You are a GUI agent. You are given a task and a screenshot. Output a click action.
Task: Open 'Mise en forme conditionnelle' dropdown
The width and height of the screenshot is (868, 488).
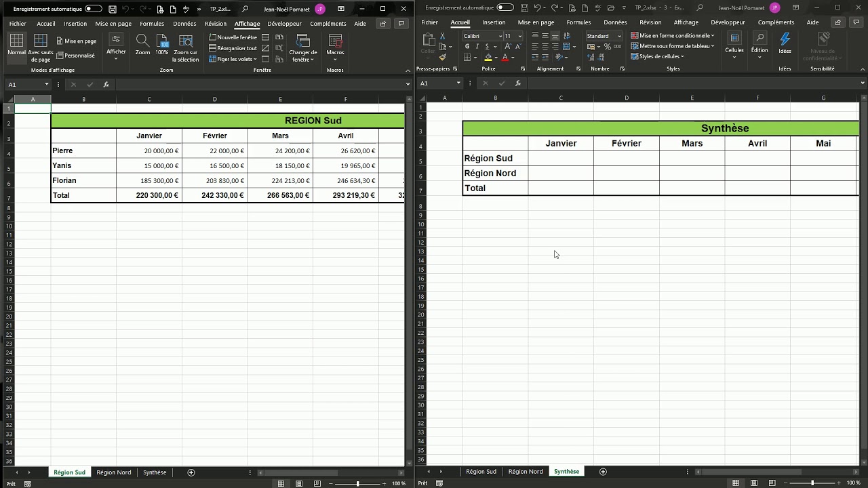tap(672, 36)
